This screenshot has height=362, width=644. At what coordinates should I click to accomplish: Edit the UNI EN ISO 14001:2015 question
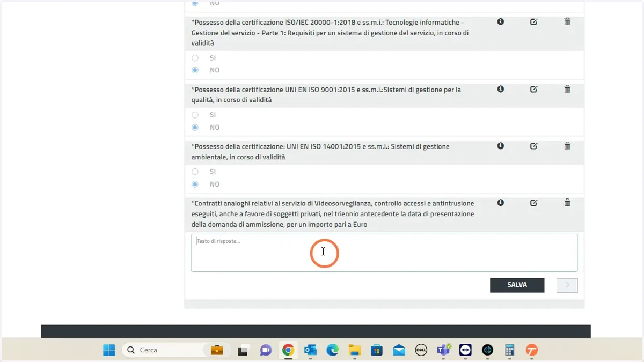coord(533,146)
